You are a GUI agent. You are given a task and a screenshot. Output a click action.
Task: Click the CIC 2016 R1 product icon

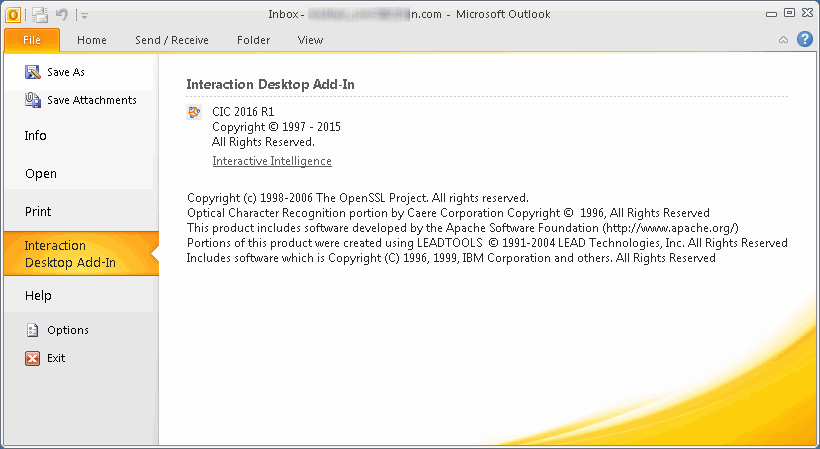pyautogui.click(x=195, y=112)
